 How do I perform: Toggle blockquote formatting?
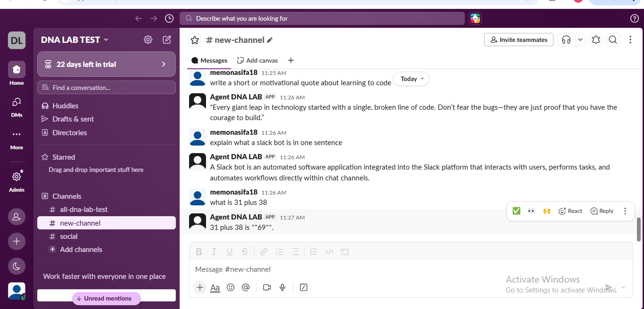point(314,252)
